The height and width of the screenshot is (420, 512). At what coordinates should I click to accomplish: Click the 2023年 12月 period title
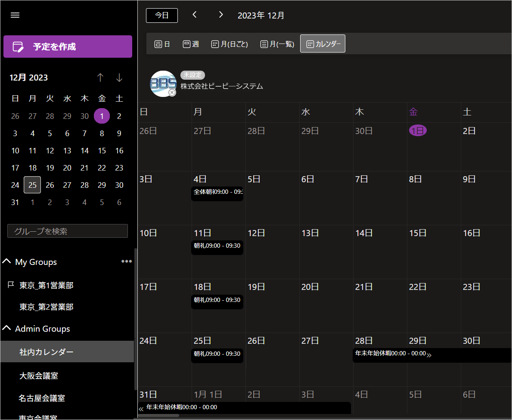point(261,16)
